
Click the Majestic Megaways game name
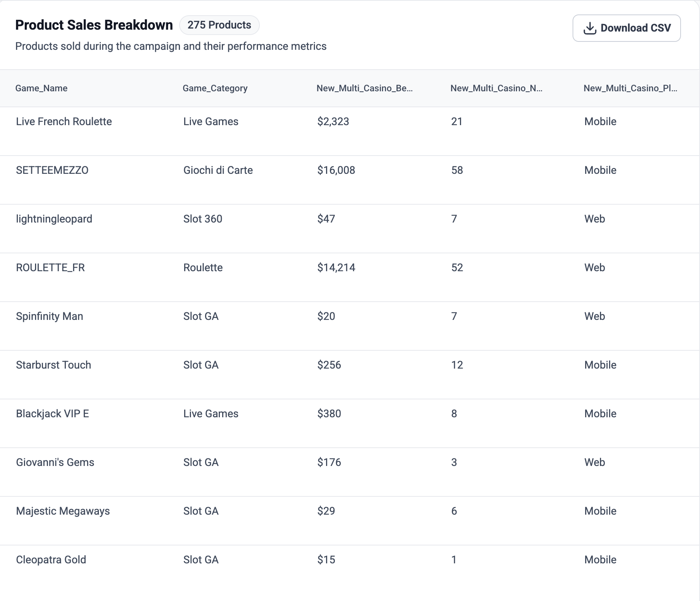(63, 511)
